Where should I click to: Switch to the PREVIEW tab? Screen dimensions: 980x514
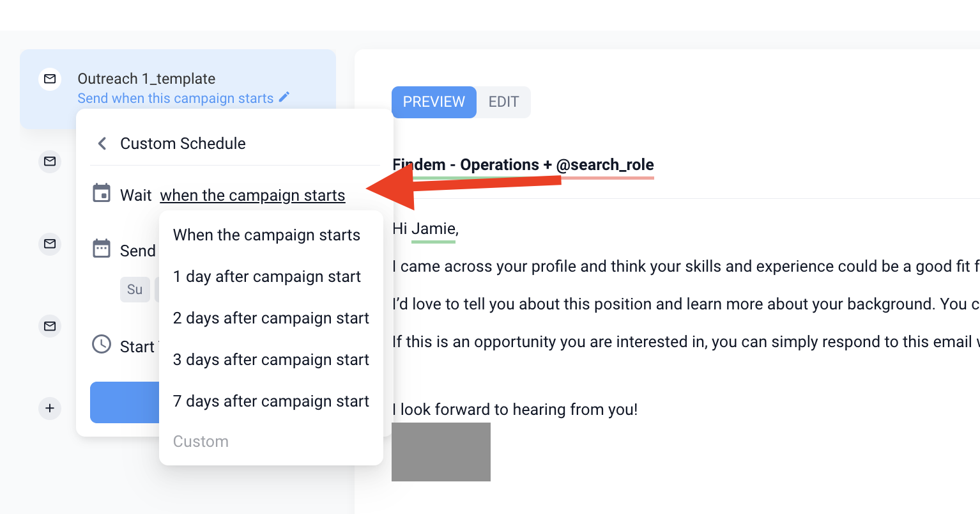[x=434, y=102]
